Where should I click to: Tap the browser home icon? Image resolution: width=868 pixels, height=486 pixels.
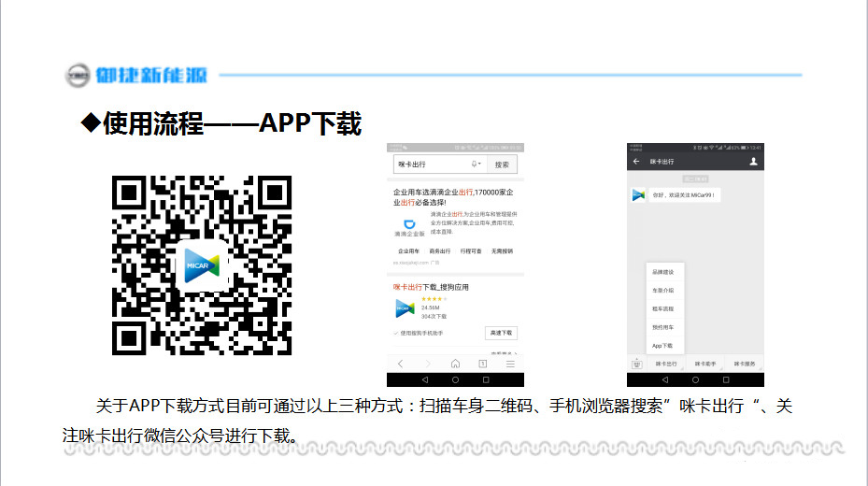[455, 364]
